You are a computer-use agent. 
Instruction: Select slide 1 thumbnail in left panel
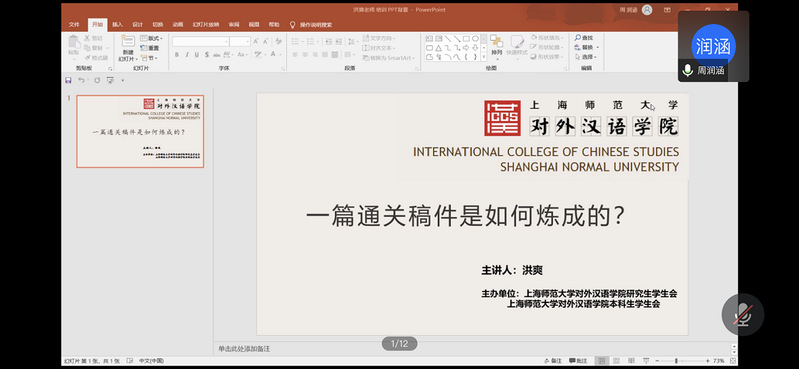(140, 131)
